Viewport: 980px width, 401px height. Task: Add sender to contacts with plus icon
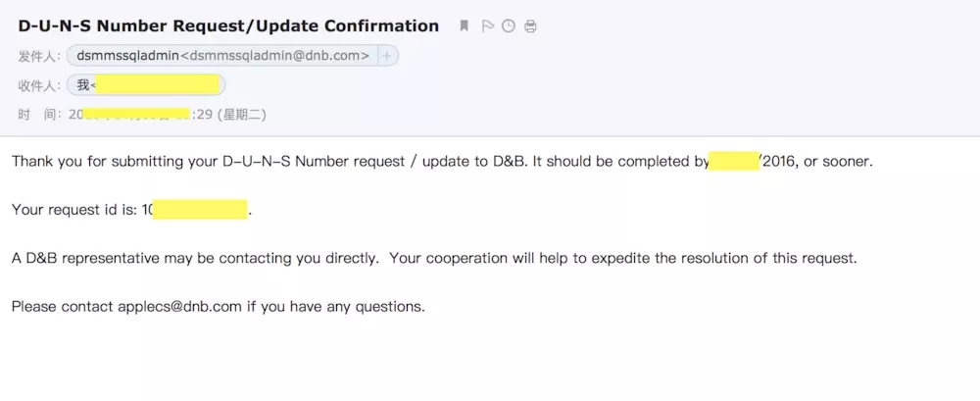tap(387, 57)
